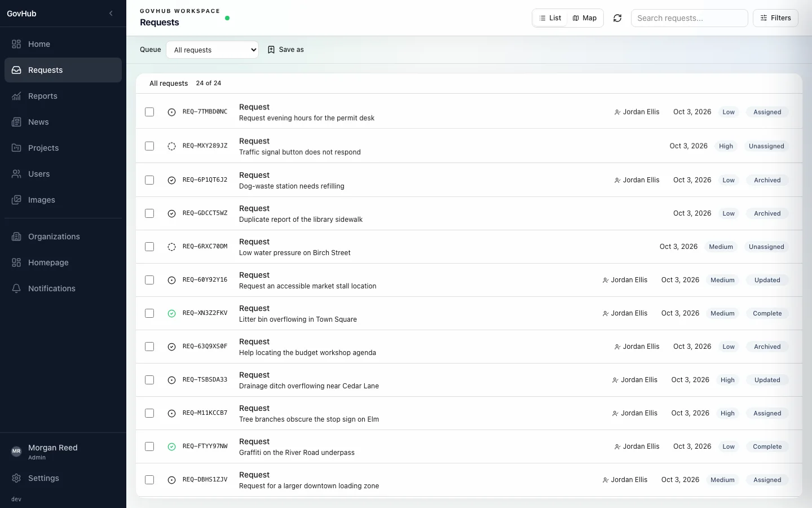Viewport: 812px width, 508px height.
Task: Click status icon of REQ-MXY289JZ
Action: (171, 146)
